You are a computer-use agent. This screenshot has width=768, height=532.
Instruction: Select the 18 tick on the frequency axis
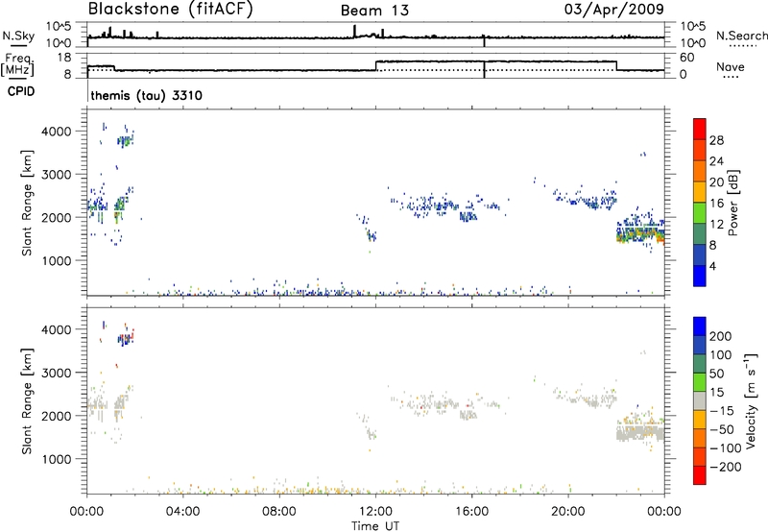(64, 58)
